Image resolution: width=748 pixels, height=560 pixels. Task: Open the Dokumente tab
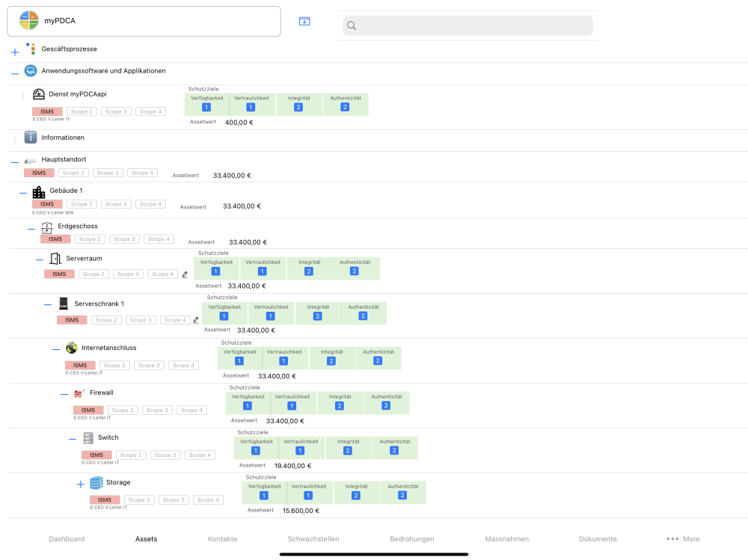[x=598, y=539]
